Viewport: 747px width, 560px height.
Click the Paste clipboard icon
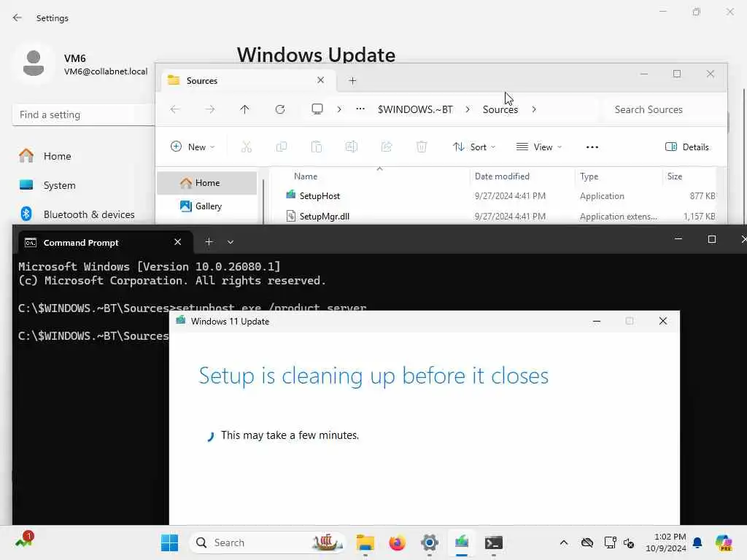317,147
